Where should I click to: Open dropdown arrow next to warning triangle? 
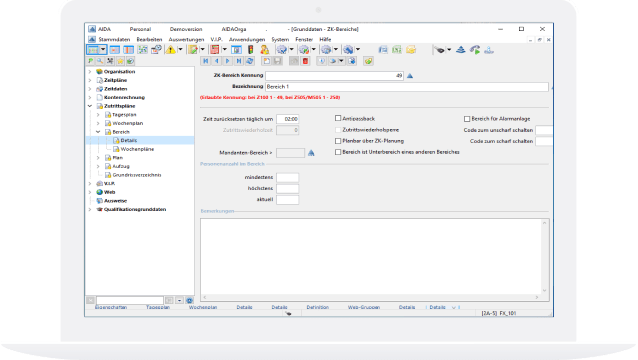[x=180, y=50]
